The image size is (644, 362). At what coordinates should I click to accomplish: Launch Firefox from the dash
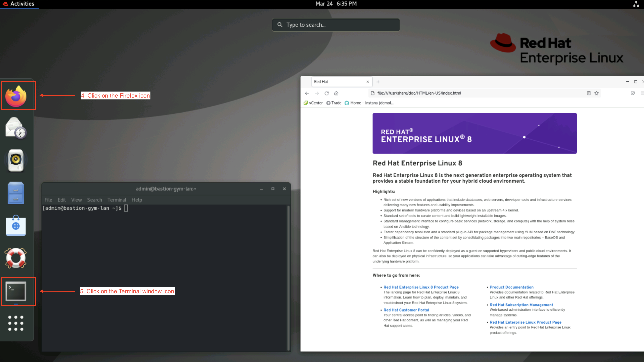pyautogui.click(x=16, y=96)
